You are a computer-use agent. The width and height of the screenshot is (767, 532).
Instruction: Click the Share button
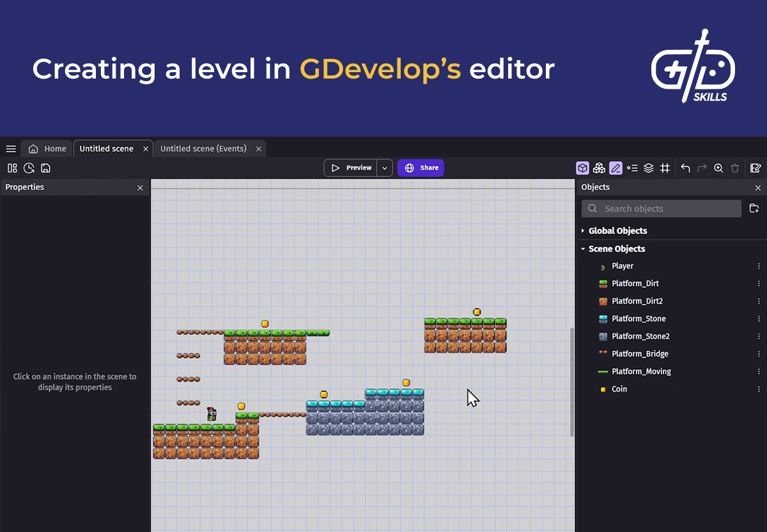[x=421, y=167]
